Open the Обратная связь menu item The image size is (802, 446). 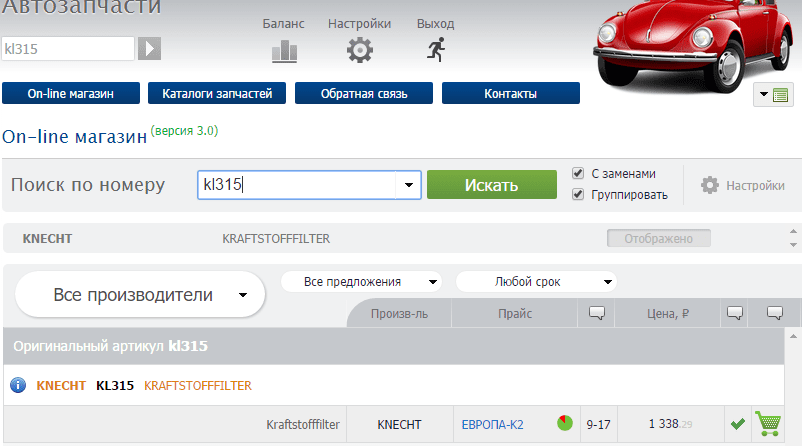click(x=363, y=94)
